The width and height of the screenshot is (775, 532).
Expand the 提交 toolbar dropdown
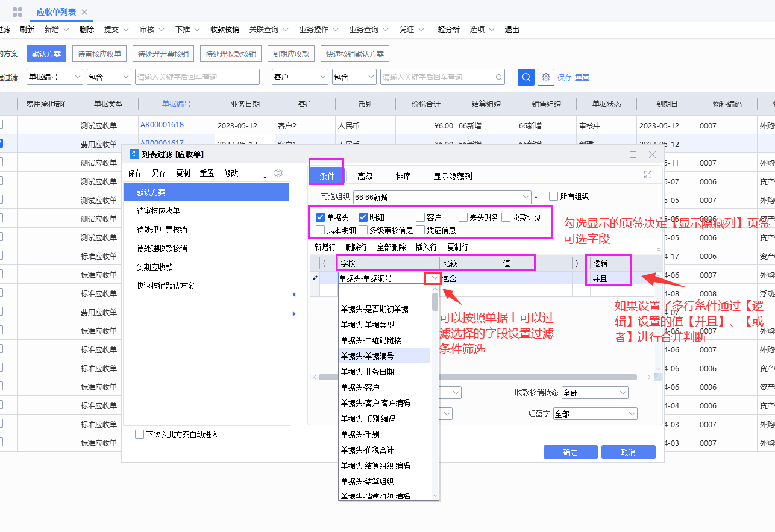coord(125,30)
